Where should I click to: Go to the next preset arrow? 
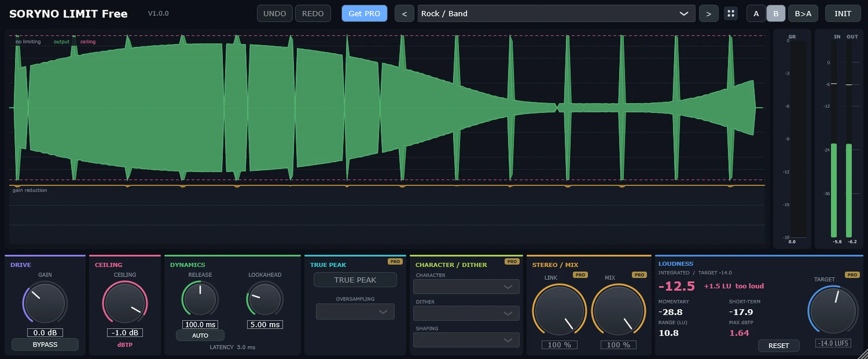coord(709,14)
